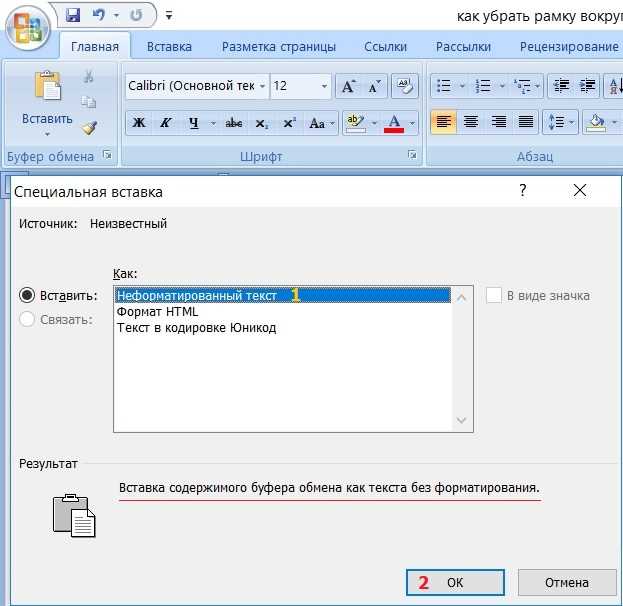The image size is (623, 606).
Task: Select Неформатированный текст in the list
Action: 283,295
